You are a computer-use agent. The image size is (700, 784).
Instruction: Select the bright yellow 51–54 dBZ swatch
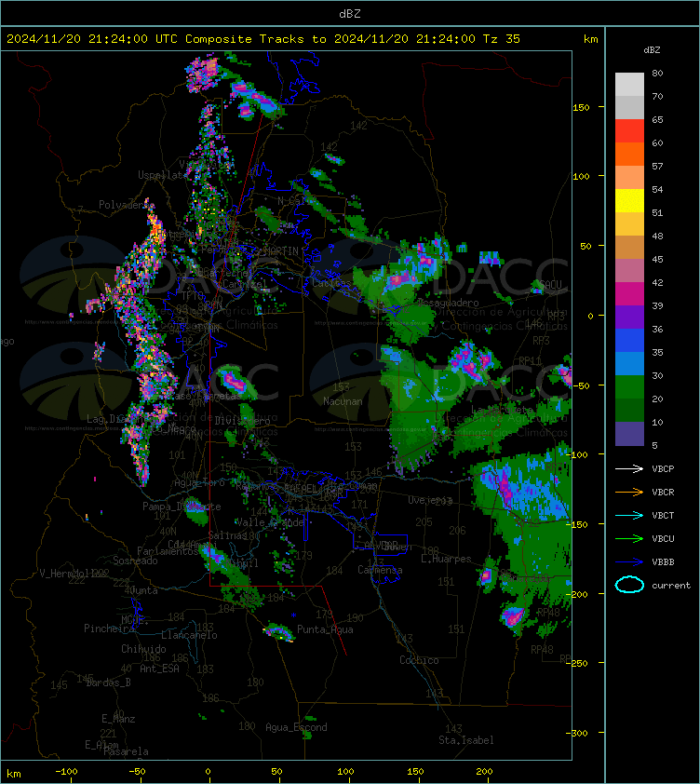click(x=629, y=200)
